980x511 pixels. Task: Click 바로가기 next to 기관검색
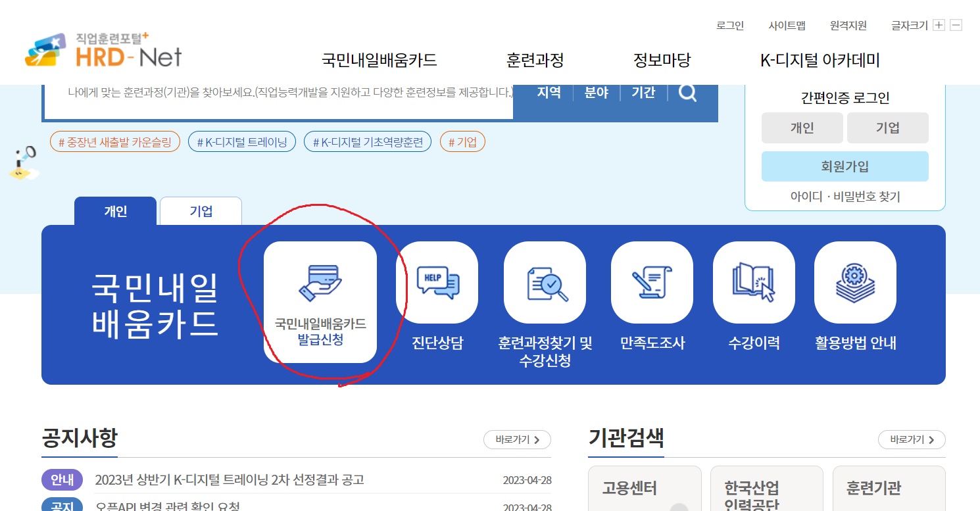[x=912, y=440]
